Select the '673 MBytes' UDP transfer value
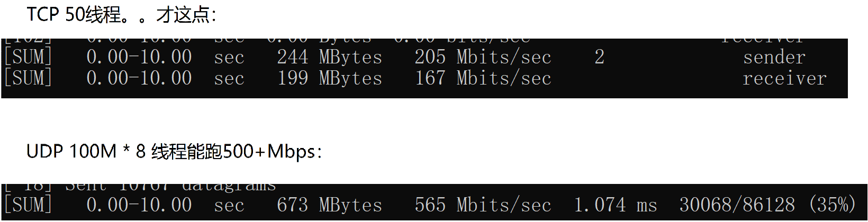This screenshot has height=222, width=868. pyautogui.click(x=329, y=205)
